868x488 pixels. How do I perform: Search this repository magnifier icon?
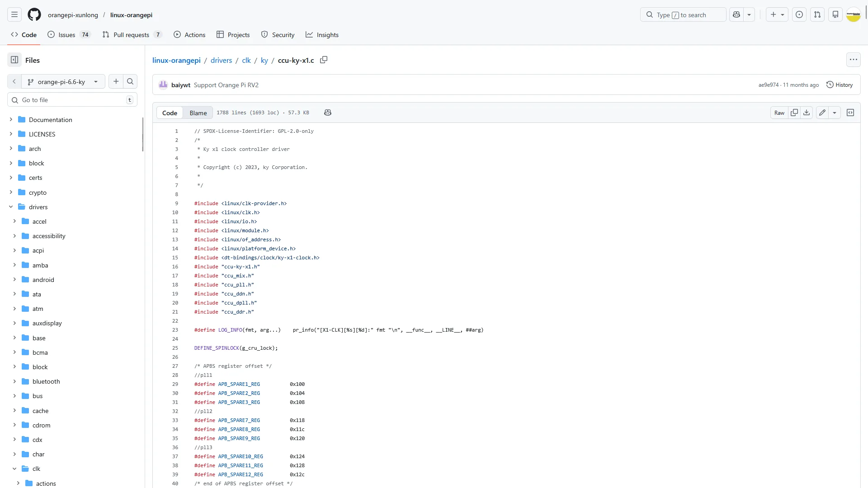click(130, 82)
